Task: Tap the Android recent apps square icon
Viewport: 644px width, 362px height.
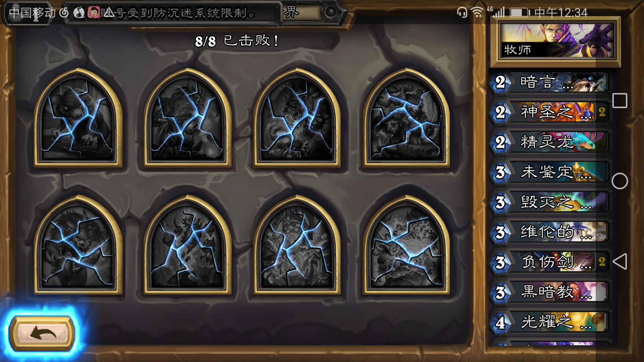Action: click(620, 101)
